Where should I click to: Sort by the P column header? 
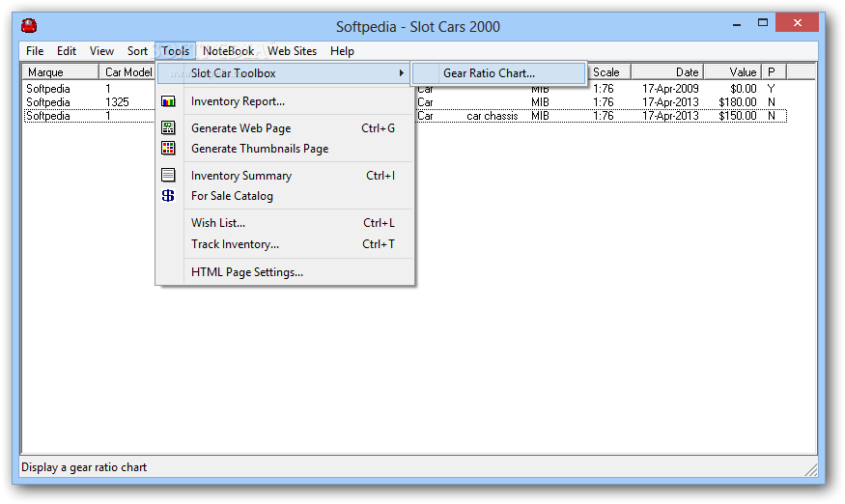tap(774, 72)
